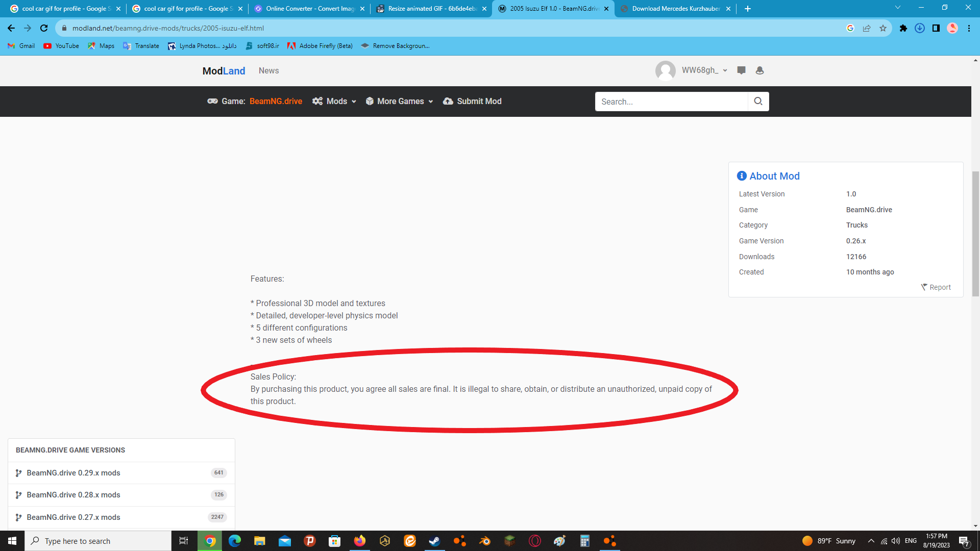
Task: Open BeamNG.drive 0.28.x mods
Action: (x=121, y=495)
